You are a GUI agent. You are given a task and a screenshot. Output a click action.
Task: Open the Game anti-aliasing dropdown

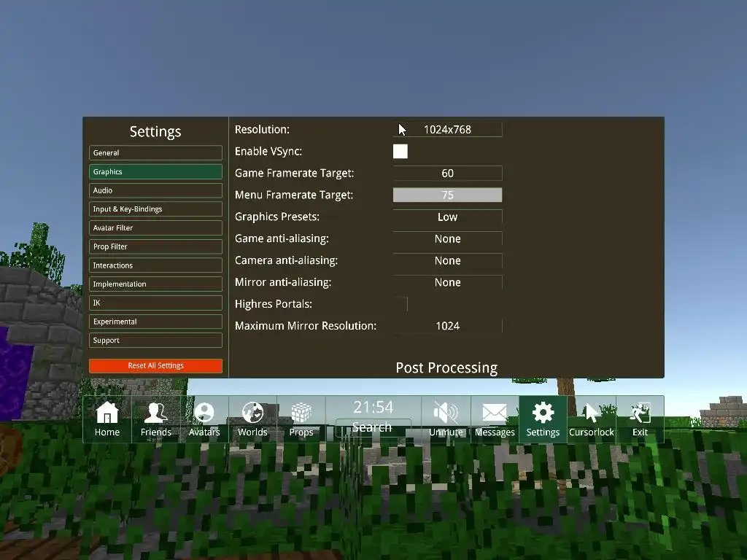coord(447,239)
